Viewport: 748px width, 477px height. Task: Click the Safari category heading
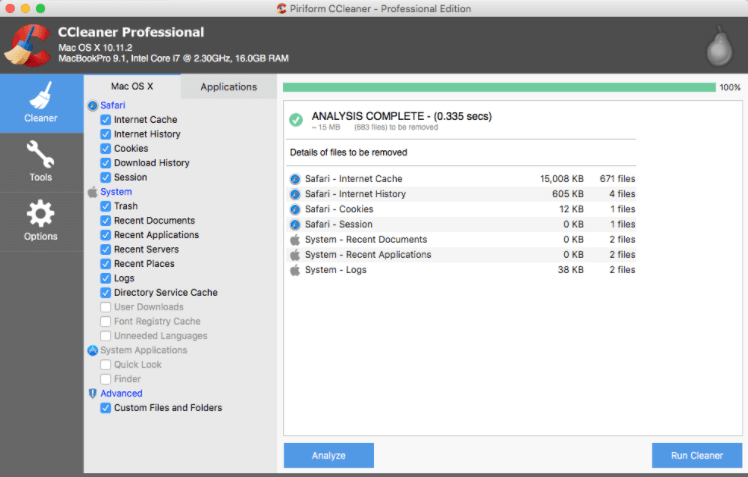click(113, 105)
